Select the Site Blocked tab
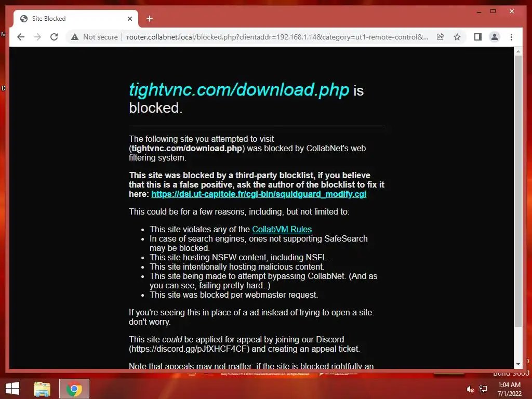532x399 pixels. [76, 19]
